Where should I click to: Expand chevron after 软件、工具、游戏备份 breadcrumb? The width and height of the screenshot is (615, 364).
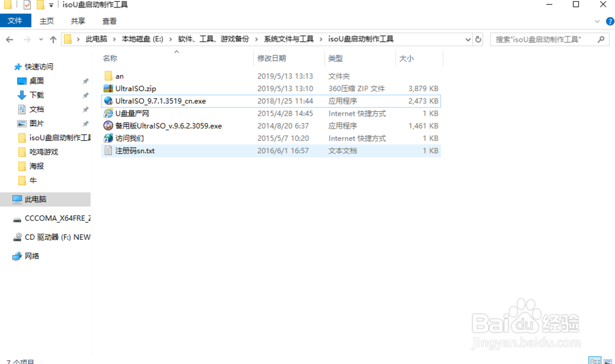256,39
